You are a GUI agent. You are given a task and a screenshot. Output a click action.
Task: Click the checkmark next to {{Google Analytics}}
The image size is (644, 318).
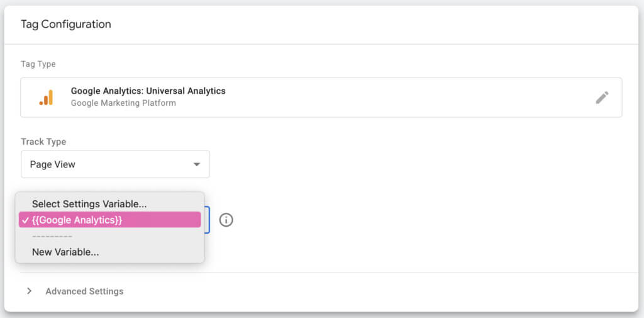24,220
